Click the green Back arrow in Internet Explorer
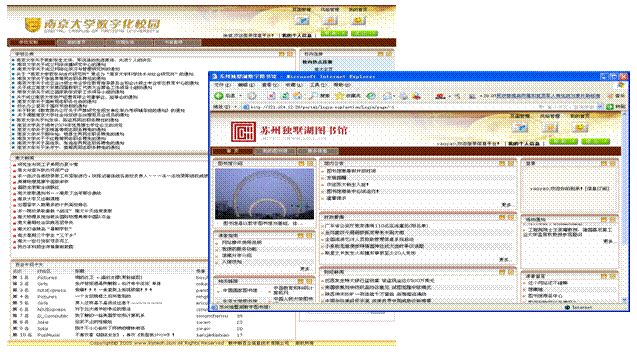This screenshot has width=637, height=360. [x=219, y=96]
